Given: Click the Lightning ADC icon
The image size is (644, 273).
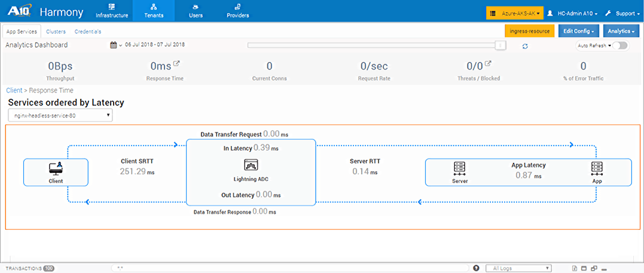Looking at the screenshot, I should [251, 165].
